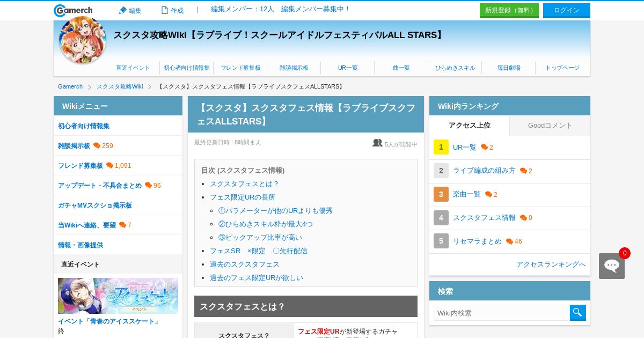The width and height of the screenshot is (644, 338).
Task: Jump to スクスタフェスとは？ in table of contents
Action: click(x=245, y=184)
